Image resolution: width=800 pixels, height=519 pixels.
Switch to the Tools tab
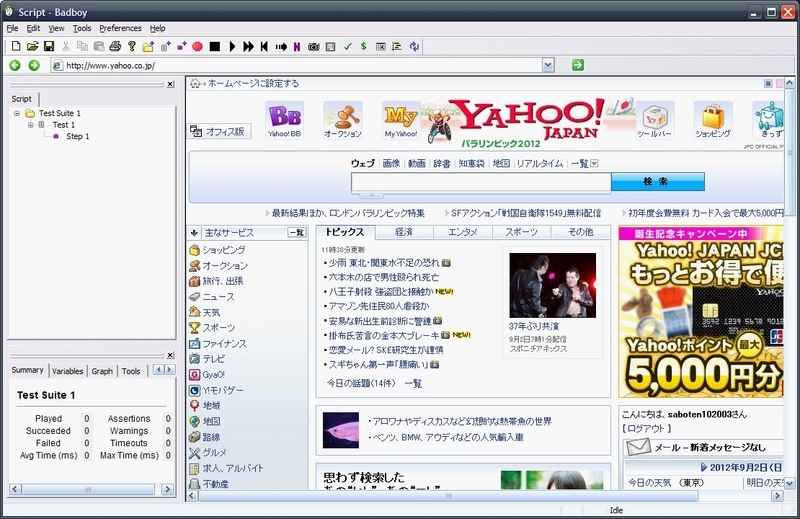point(131,371)
